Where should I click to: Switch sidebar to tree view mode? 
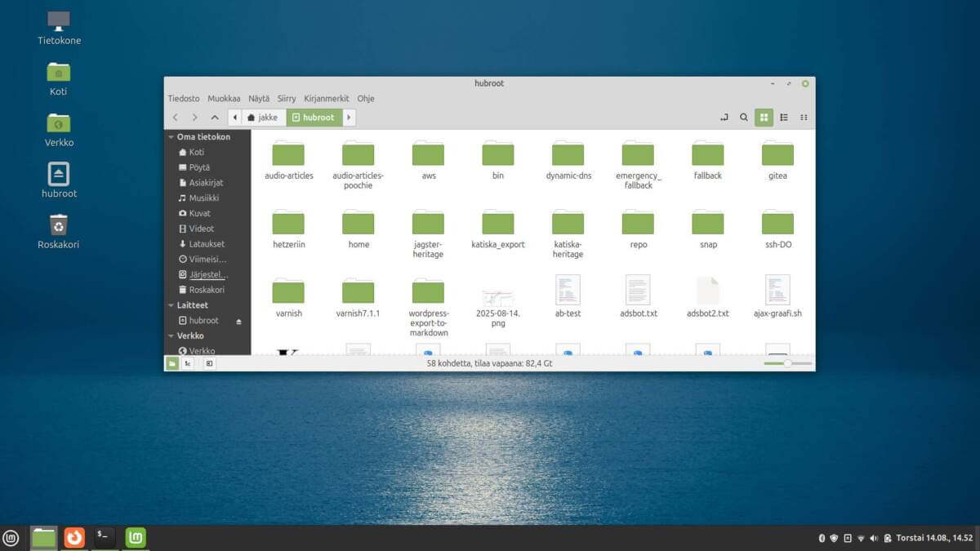[x=188, y=362]
